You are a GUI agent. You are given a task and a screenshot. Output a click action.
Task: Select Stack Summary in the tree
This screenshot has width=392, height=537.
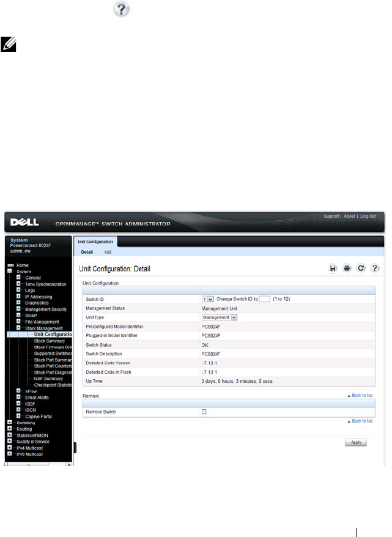(50, 341)
